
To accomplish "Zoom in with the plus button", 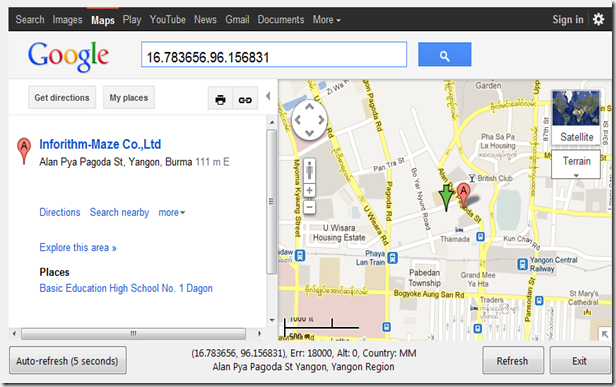I will coord(310,191).
